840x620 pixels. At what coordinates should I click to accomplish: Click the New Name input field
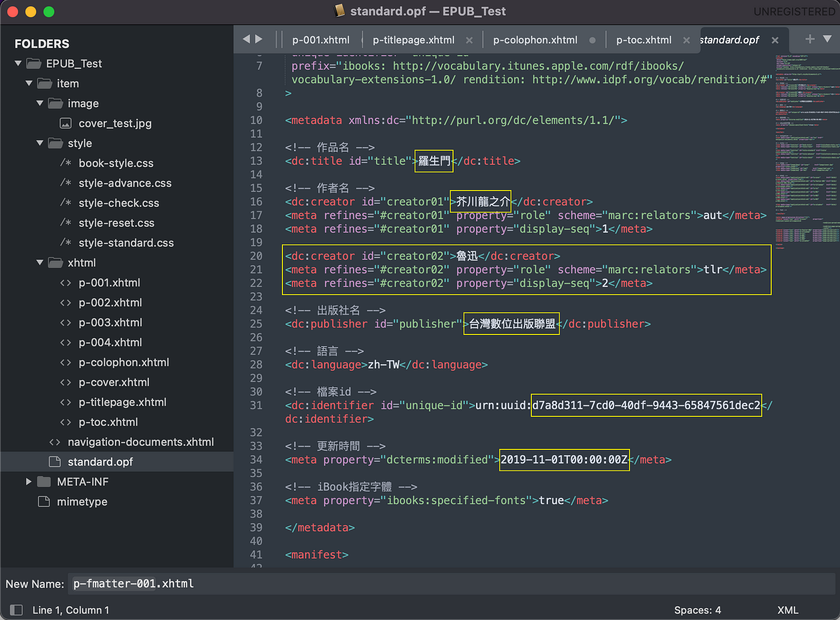point(451,584)
